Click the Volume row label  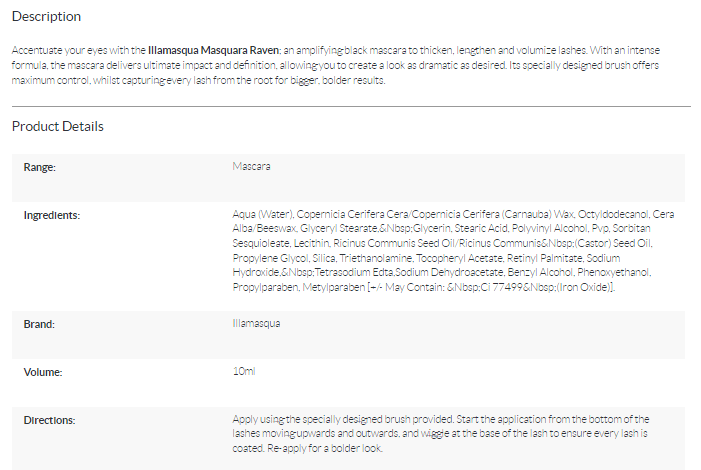pos(43,372)
